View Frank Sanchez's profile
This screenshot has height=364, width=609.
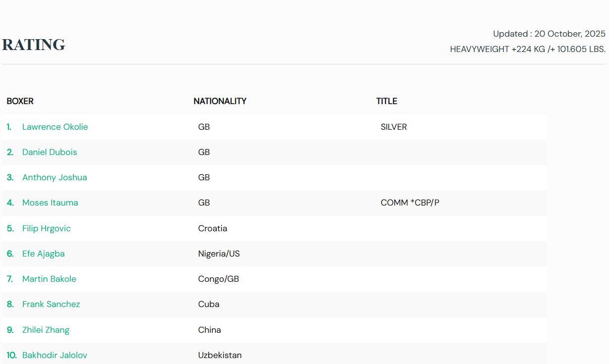(x=51, y=304)
